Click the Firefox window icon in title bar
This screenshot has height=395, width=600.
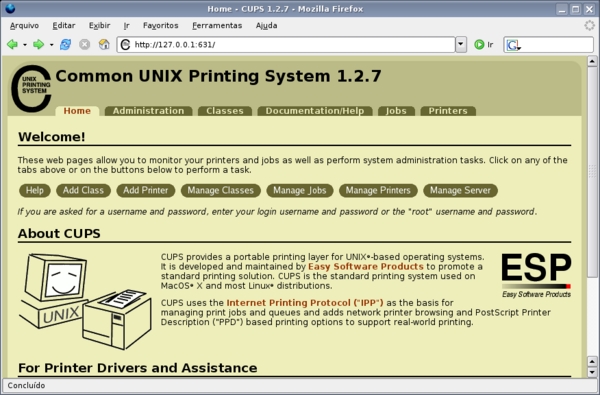pyautogui.click(x=10, y=8)
